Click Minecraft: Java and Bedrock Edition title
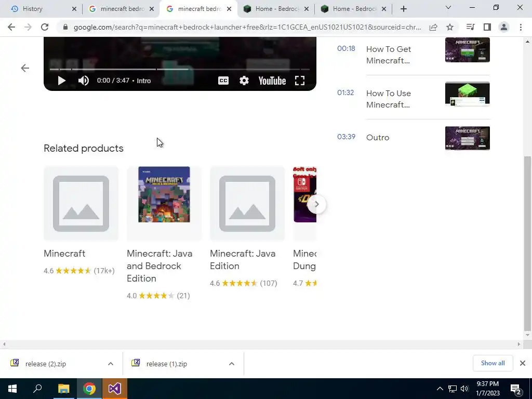Viewport: 532px width, 399px height. [159, 266]
